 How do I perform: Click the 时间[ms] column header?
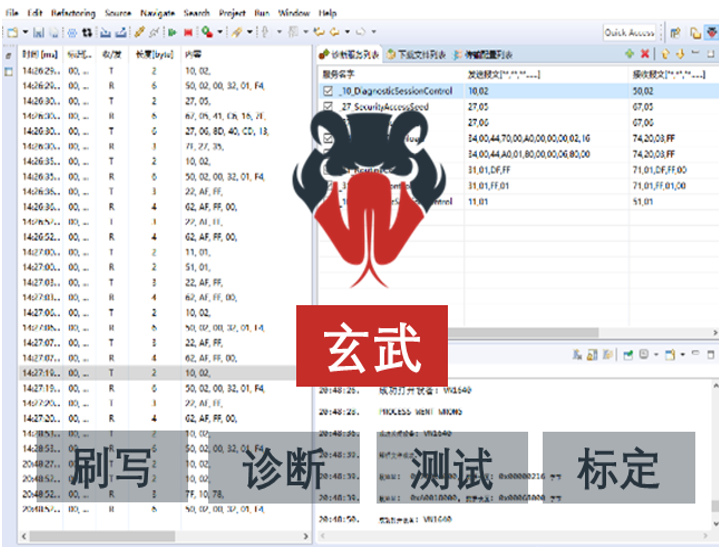[40, 55]
